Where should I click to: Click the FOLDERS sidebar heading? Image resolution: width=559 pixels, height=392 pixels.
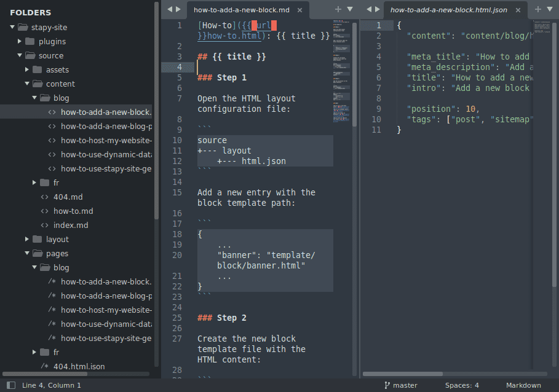click(31, 13)
